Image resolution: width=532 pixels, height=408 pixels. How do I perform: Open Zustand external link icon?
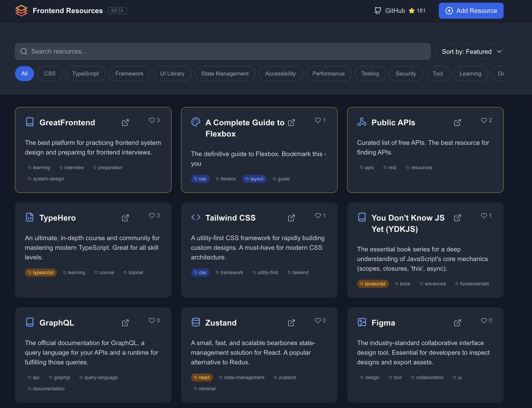pos(291,323)
